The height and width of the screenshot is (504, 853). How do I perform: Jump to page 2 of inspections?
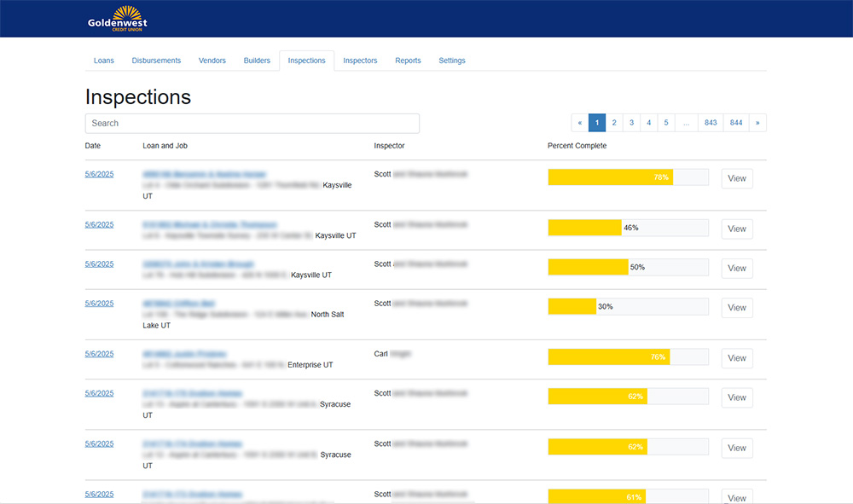click(614, 123)
